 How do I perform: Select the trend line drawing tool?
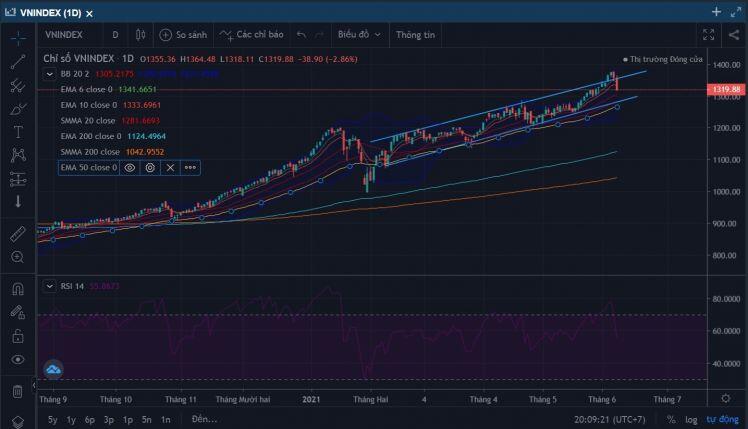point(18,62)
